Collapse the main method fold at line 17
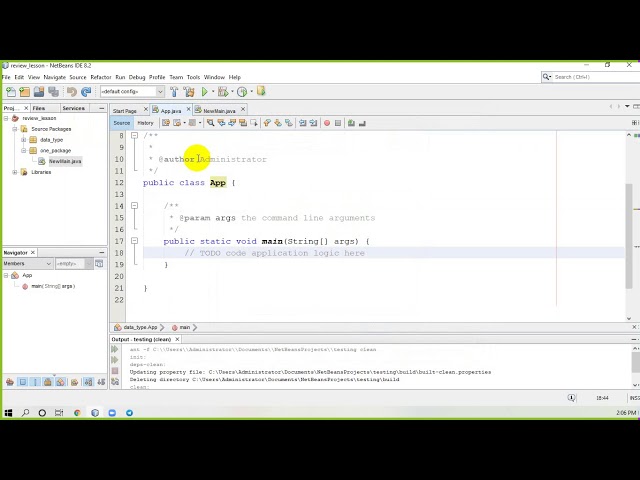 tap(134, 241)
